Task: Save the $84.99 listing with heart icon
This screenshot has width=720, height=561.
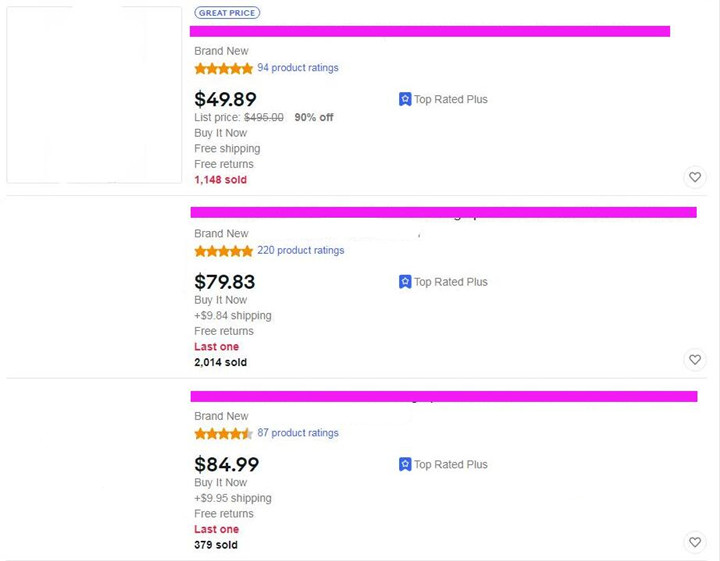Action: click(695, 542)
